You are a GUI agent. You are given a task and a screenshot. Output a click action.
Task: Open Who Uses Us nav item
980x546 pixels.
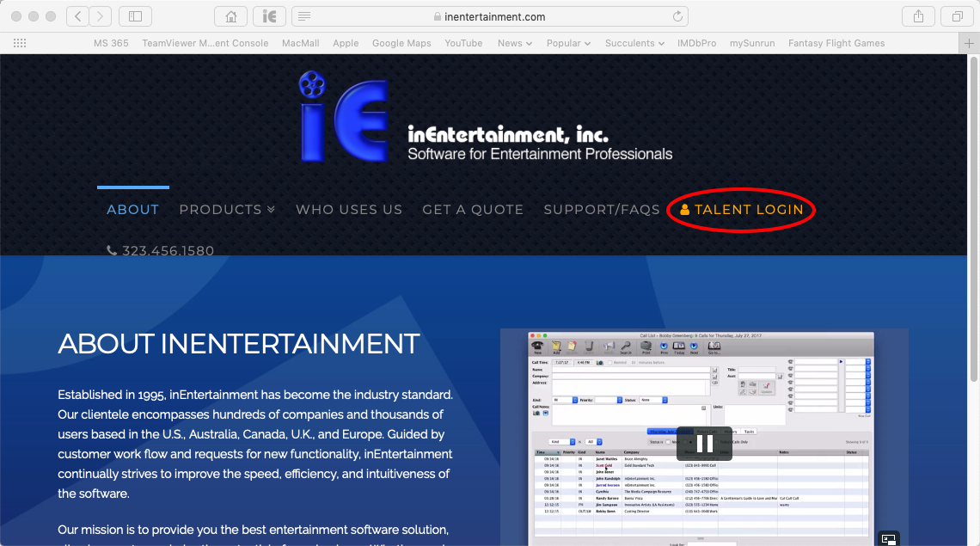(349, 210)
